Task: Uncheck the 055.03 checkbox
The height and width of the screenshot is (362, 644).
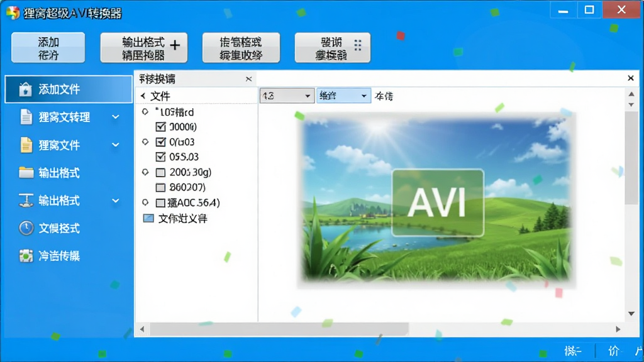Action: pos(160,156)
